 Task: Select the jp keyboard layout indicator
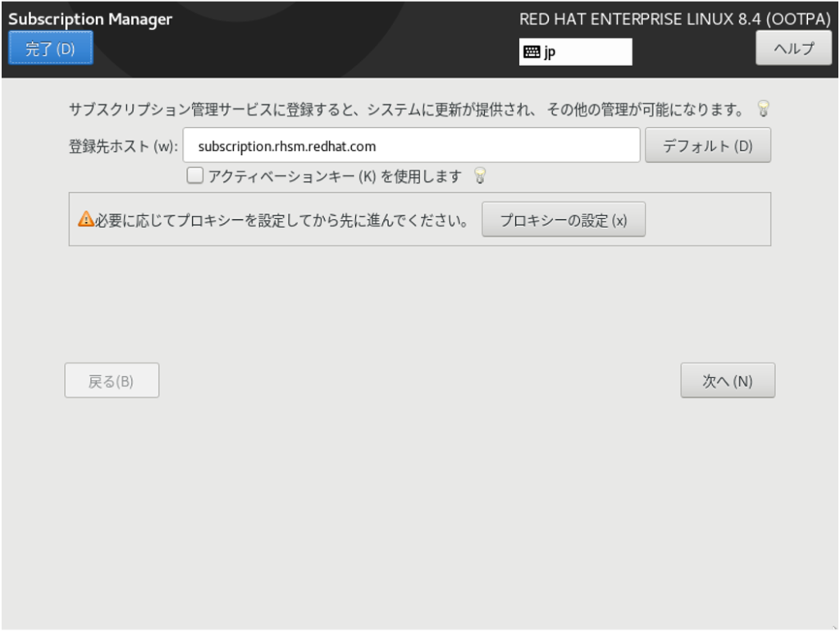[x=575, y=52]
